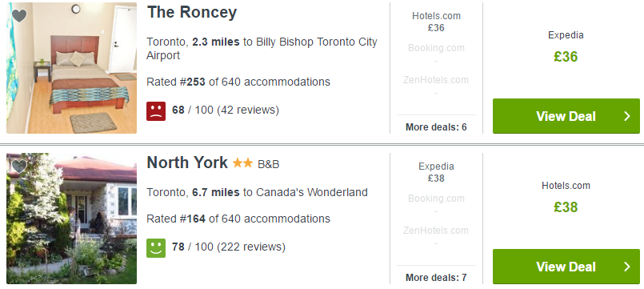Open The Roncey bedroom photo
644x289 pixels.
71,68
